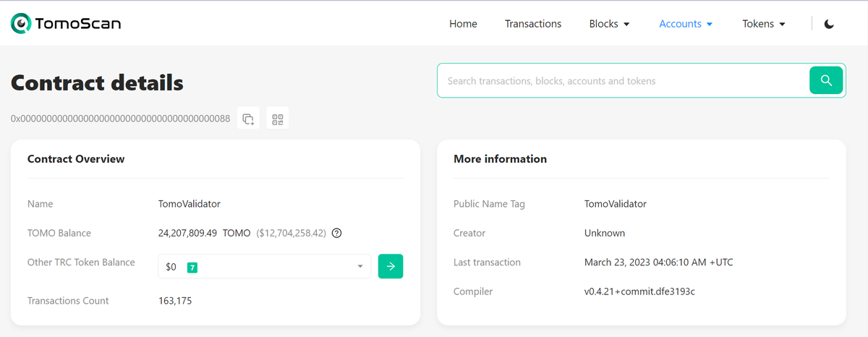Screen dimensions: 868x337
Task: Click the Transactions Count label
Action: 68,301
